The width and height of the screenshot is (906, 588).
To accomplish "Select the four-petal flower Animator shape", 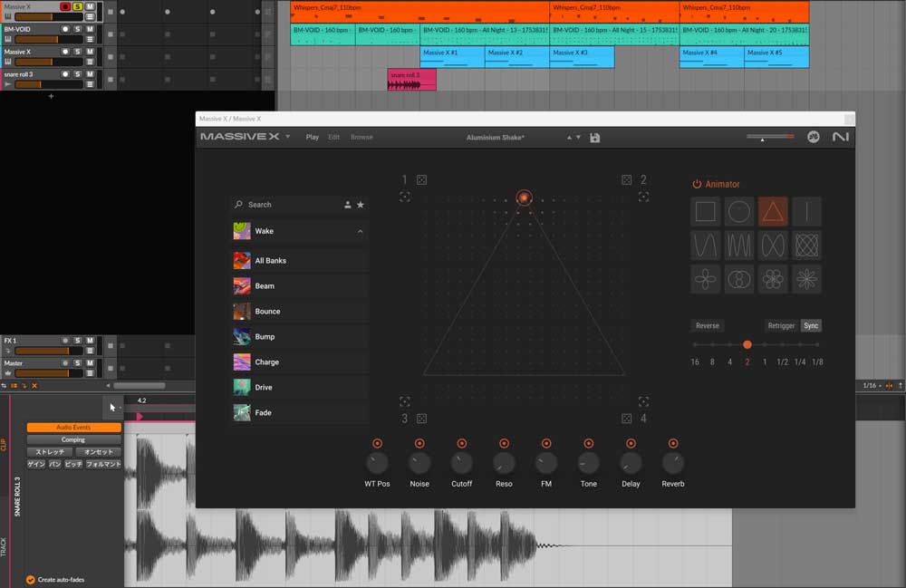I will 705,280.
